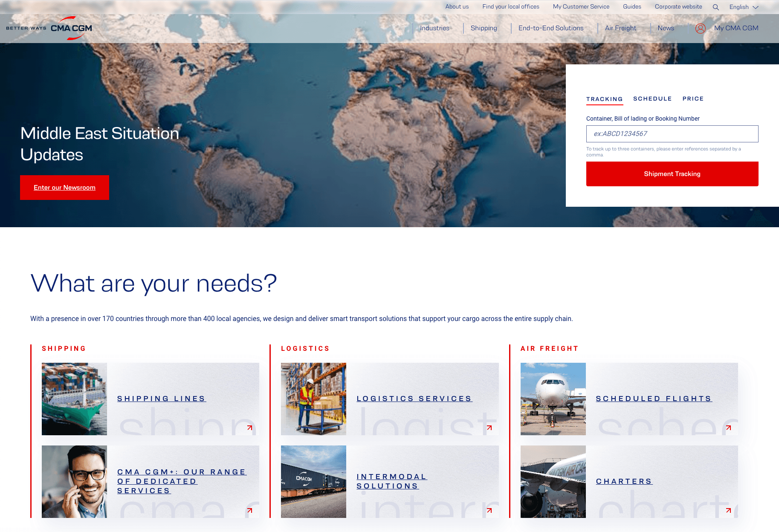The image size is (779, 532).
Task: Open the News menu
Action: coord(666,28)
